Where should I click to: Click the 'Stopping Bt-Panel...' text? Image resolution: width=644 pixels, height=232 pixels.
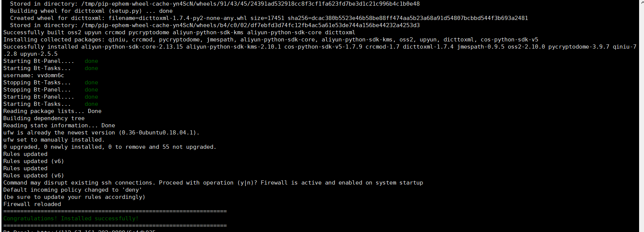pos(37,90)
